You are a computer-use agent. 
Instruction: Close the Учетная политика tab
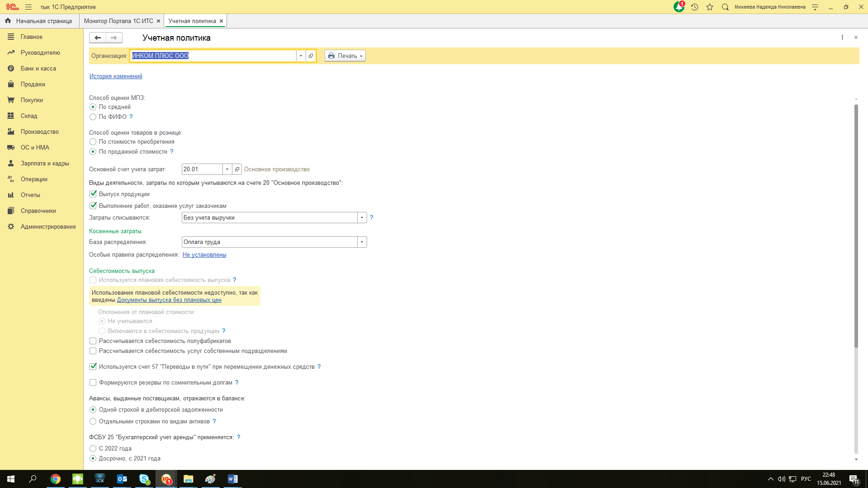[x=221, y=21]
